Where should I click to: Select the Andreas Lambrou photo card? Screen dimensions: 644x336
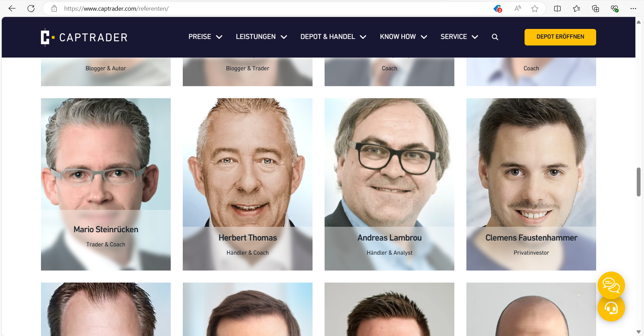pos(389,184)
